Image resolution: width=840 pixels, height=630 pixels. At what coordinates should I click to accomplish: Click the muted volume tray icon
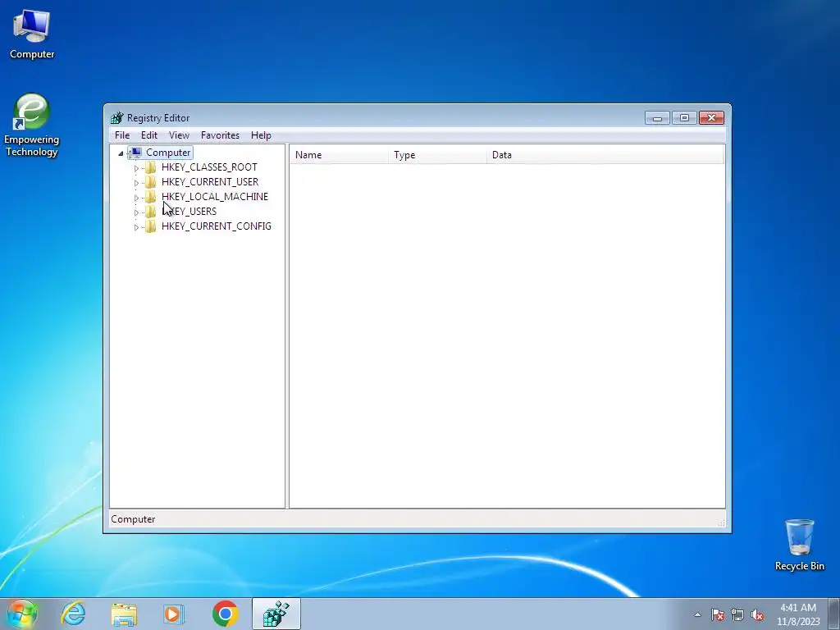[x=757, y=614]
